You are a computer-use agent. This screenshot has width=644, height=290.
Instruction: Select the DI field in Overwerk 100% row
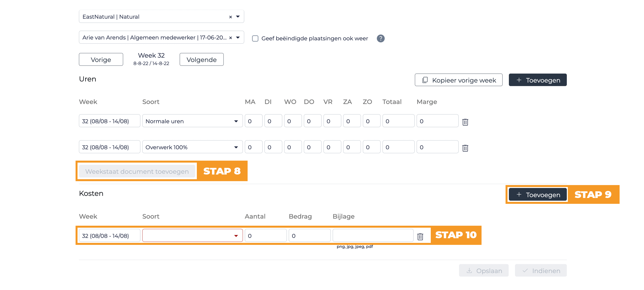point(273,147)
